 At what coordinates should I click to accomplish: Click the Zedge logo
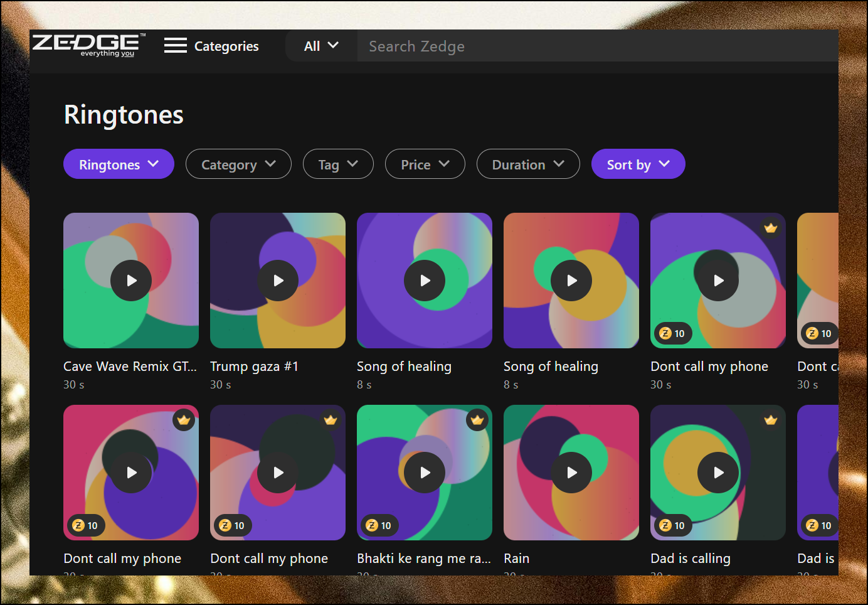coord(88,45)
